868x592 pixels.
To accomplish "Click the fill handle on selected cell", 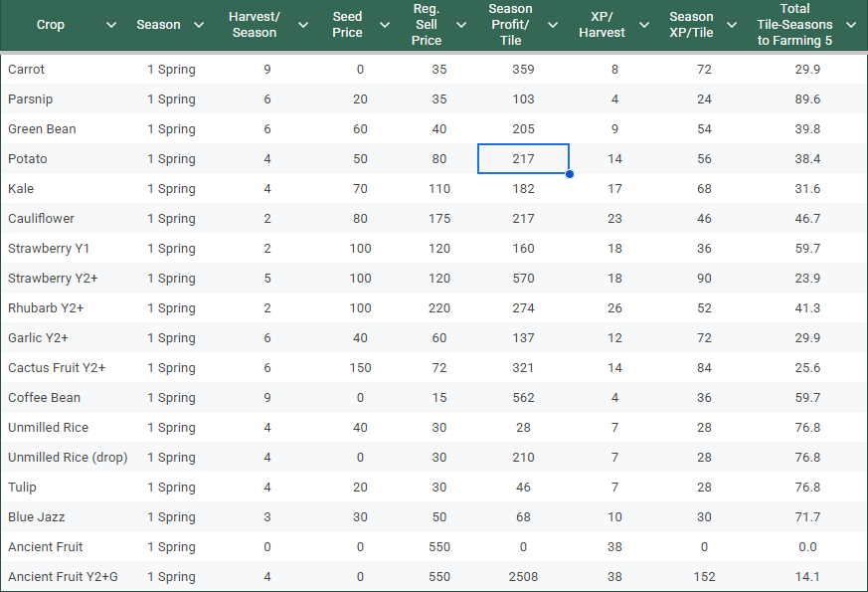I will click(x=569, y=174).
